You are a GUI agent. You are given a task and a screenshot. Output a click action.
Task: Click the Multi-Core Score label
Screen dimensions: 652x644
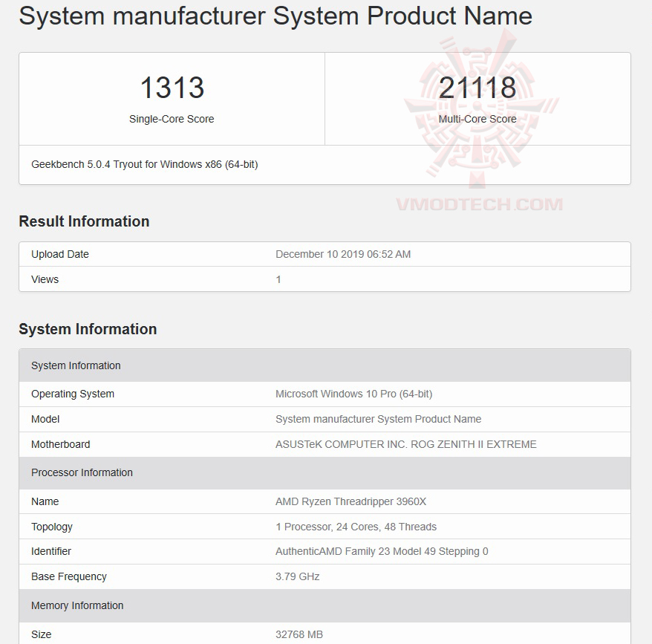pos(477,119)
